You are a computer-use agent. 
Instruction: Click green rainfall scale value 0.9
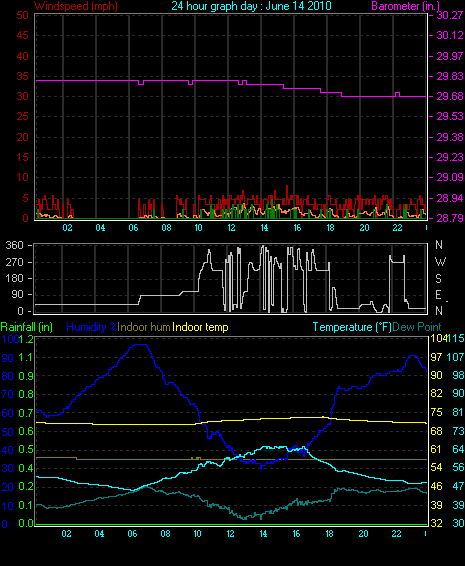26,376
